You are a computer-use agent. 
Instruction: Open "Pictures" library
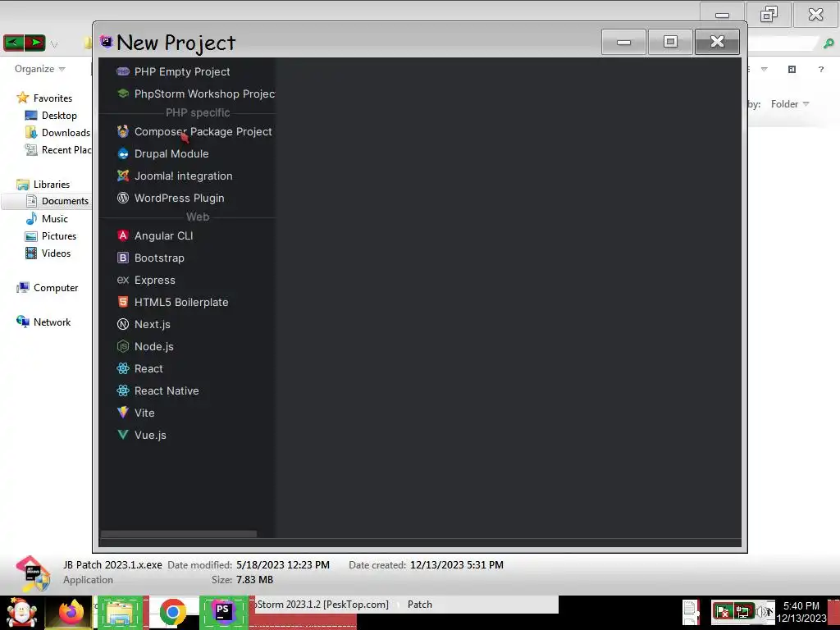click(x=52, y=236)
